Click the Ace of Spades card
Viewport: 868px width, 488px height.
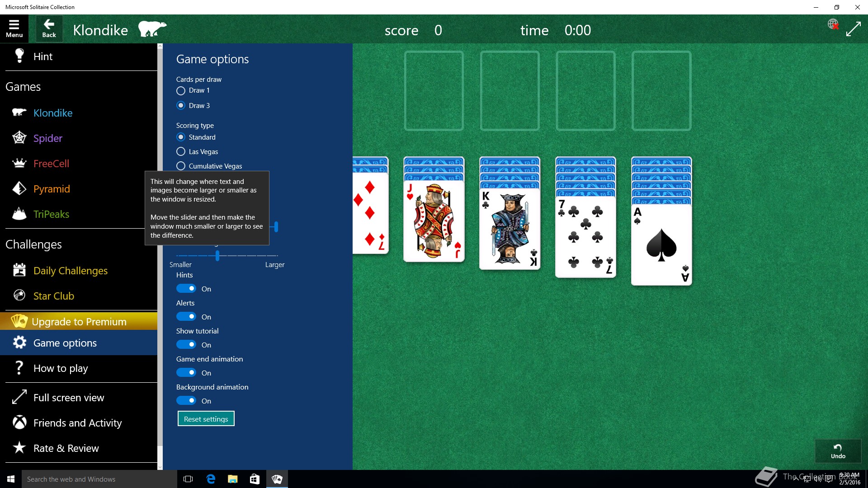(661, 244)
